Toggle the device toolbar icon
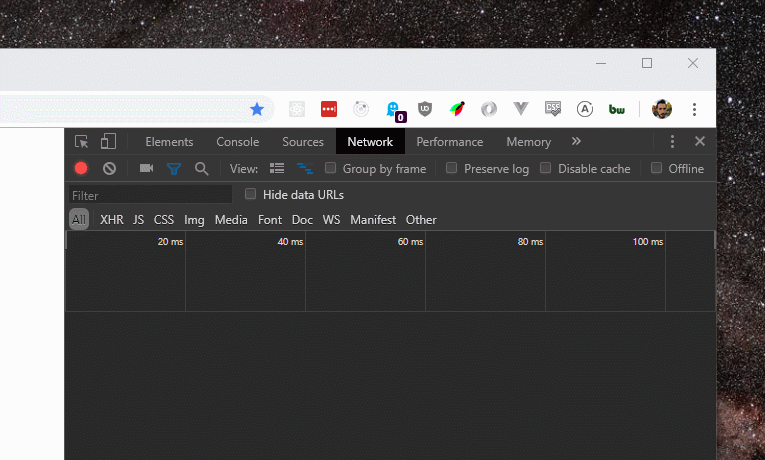Screen dimensions: 765x460 tap(108, 141)
